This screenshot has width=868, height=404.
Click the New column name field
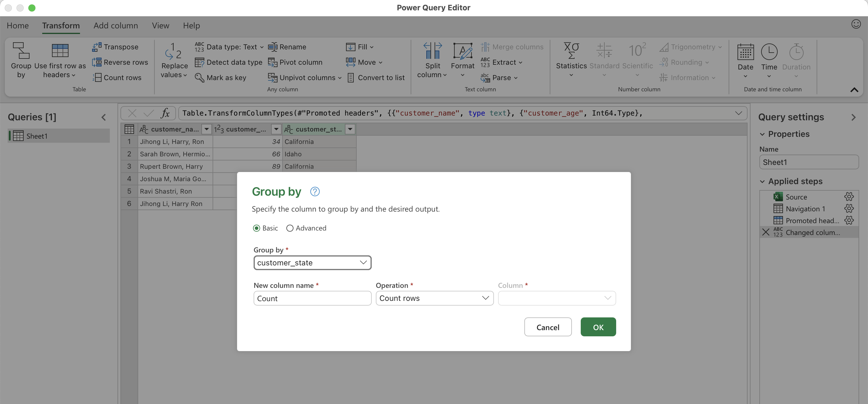click(x=312, y=298)
